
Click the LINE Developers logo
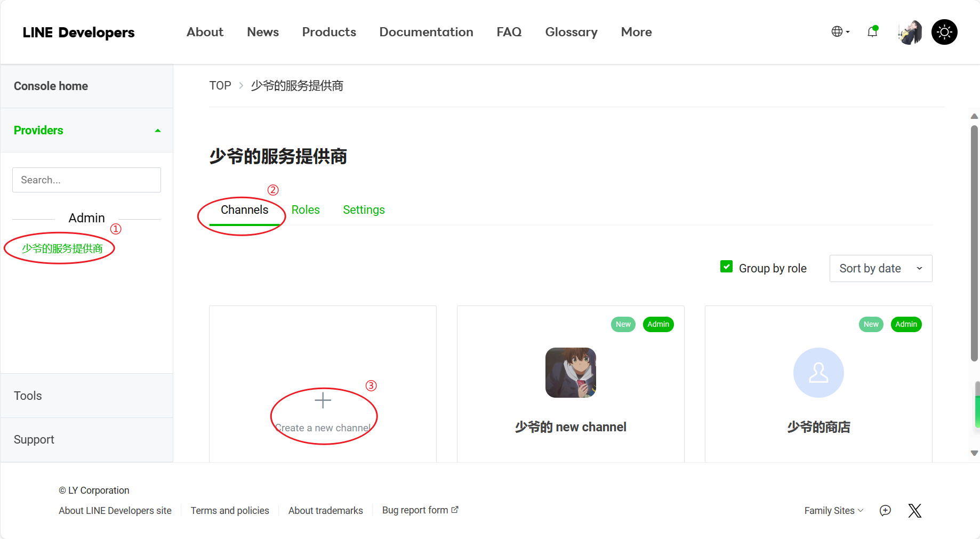tap(78, 33)
